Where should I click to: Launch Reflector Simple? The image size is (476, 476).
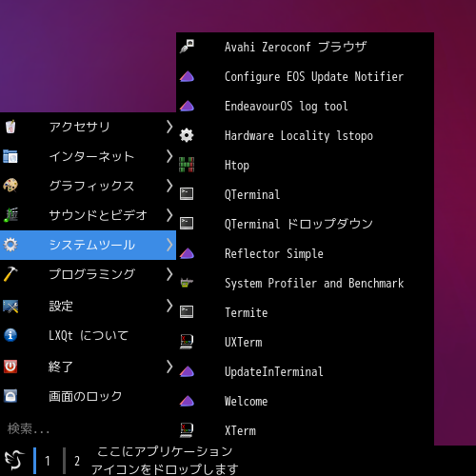[305, 253]
